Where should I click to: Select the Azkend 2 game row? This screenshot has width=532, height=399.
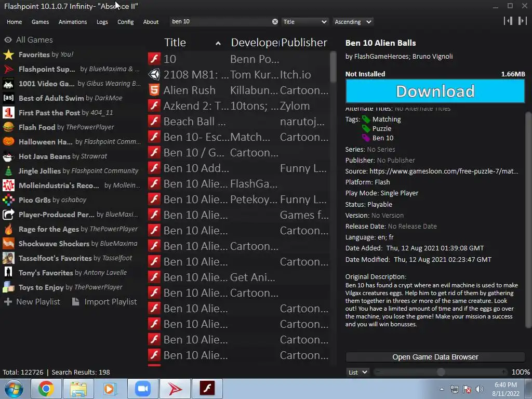click(x=238, y=105)
